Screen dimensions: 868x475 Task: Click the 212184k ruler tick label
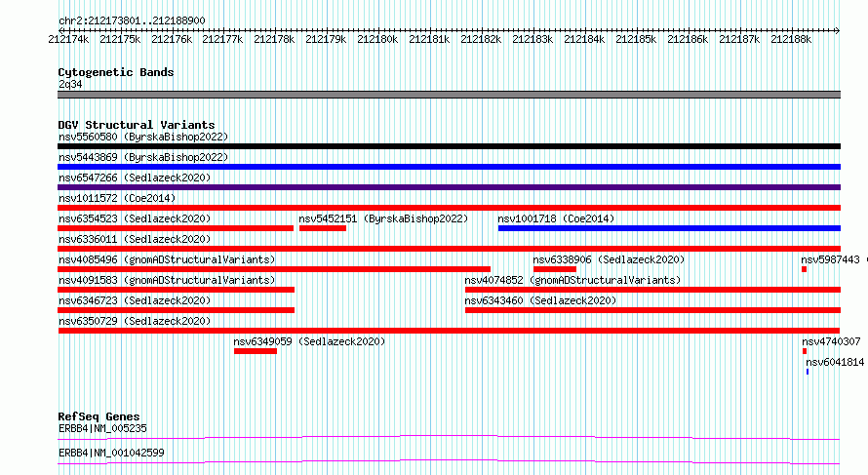584,39
